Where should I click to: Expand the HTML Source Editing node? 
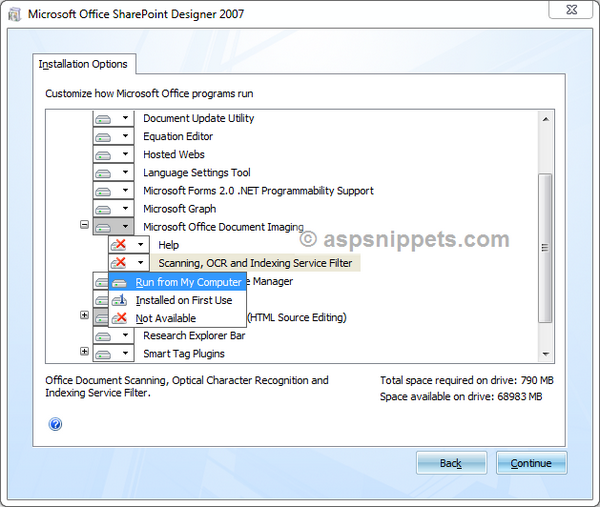tap(85, 315)
